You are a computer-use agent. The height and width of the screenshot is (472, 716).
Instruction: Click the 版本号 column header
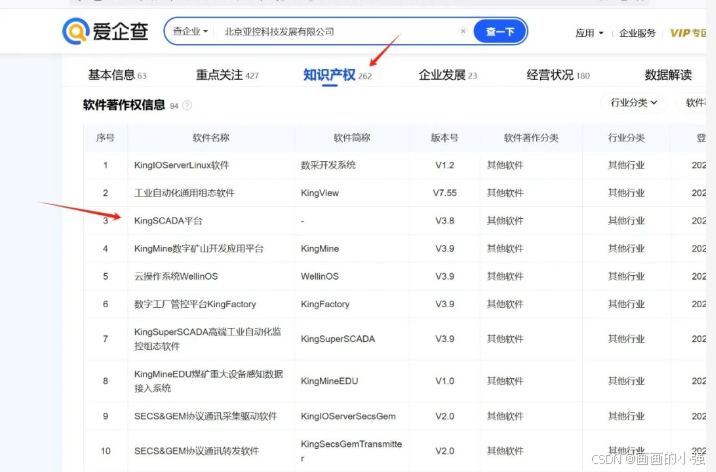coord(444,137)
